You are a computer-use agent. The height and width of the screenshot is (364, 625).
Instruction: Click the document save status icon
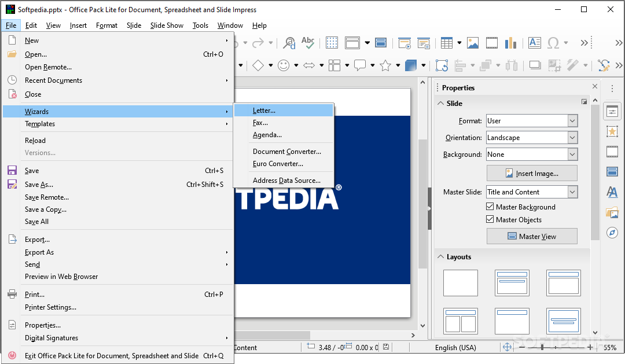point(386,347)
